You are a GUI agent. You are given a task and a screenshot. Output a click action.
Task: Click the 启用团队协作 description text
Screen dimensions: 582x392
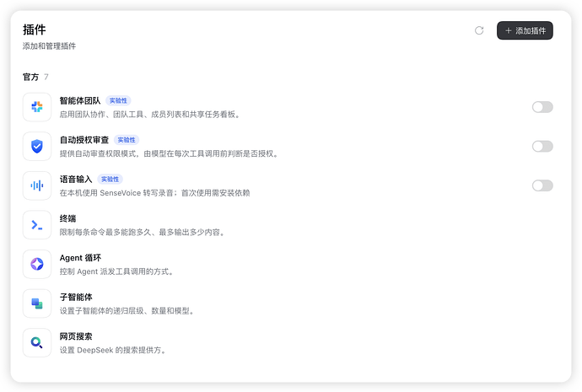[150, 115]
